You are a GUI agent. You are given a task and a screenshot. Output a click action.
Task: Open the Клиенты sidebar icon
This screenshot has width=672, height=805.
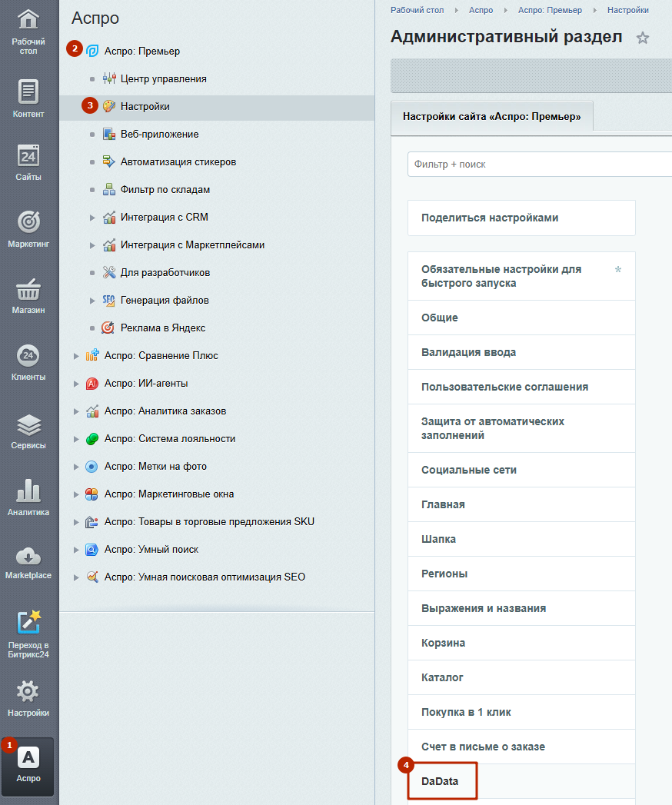pyautogui.click(x=28, y=355)
